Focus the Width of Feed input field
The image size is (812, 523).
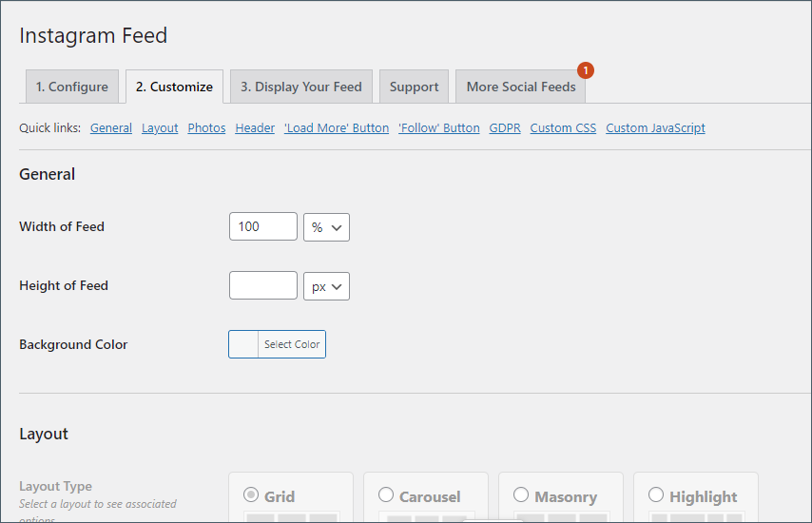pyautogui.click(x=263, y=226)
